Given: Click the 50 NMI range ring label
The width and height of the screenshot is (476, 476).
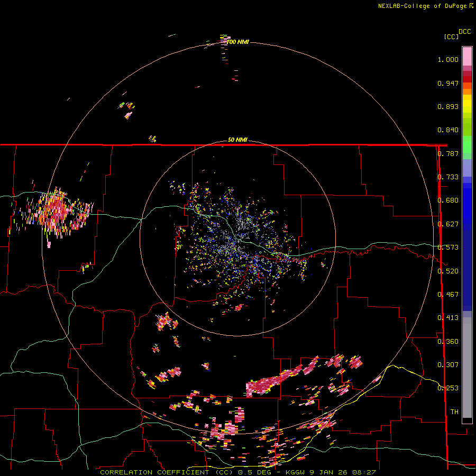Looking at the screenshot, I should 237,140.
